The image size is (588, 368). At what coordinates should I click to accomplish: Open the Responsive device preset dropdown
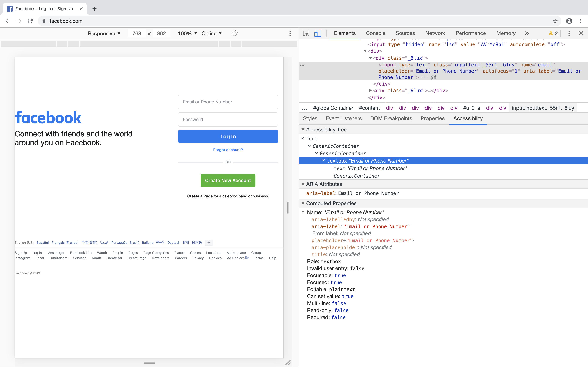pos(104,33)
